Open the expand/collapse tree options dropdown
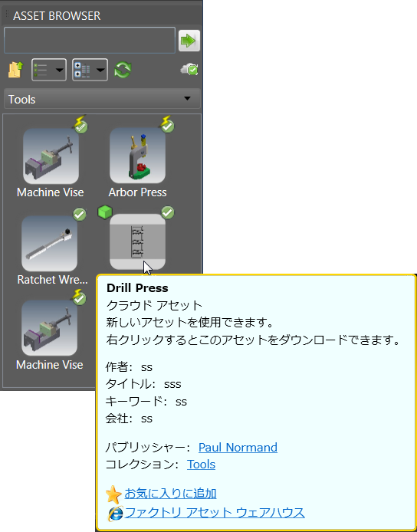 [90, 70]
